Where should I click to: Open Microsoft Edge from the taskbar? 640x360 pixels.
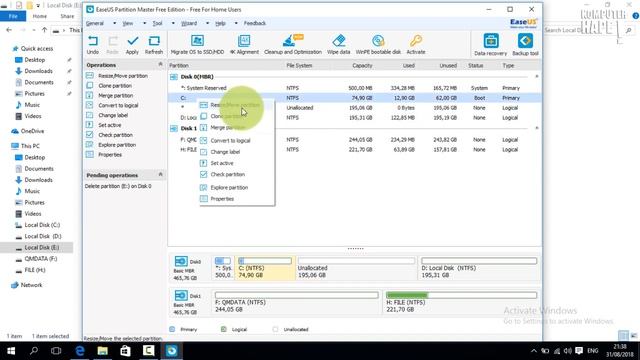(x=80, y=351)
